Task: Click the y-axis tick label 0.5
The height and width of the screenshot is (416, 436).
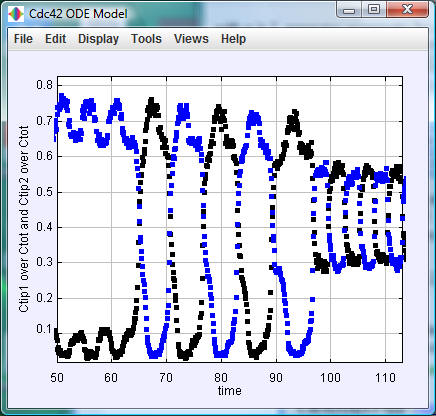Action: tap(45, 192)
